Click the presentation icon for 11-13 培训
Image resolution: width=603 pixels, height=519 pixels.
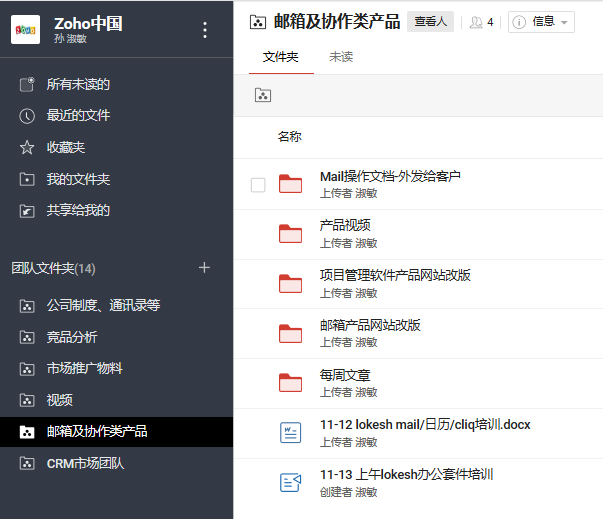click(x=290, y=482)
